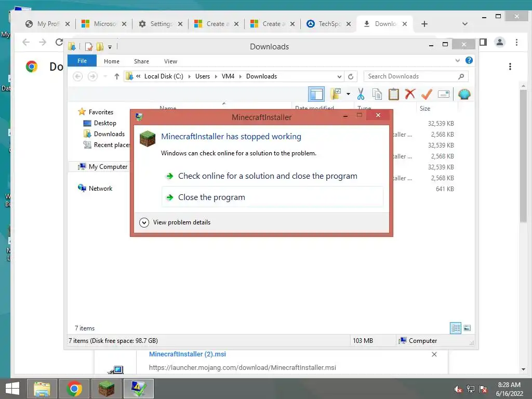532x399 pixels.
Task: Click Close the program option
Action: [x=272, y=197]
